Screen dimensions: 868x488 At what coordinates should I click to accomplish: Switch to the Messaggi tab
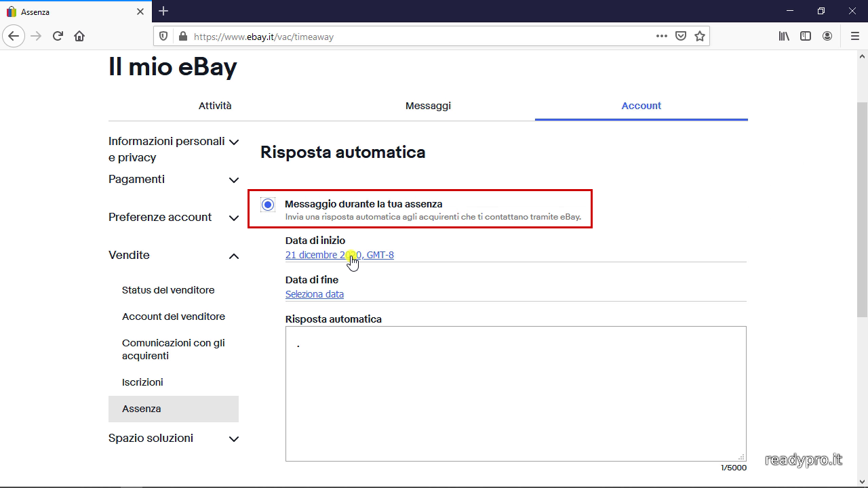pos(428,106)
